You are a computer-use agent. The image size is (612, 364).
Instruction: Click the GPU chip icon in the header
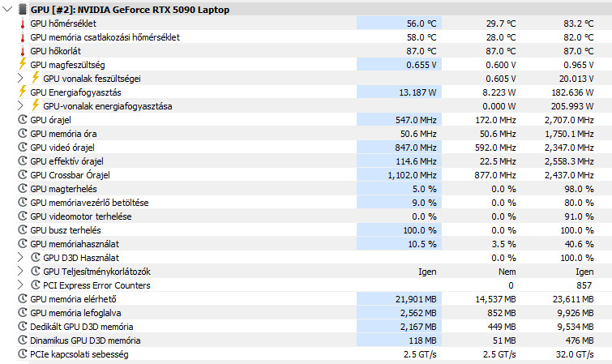(x=23, y=10)
